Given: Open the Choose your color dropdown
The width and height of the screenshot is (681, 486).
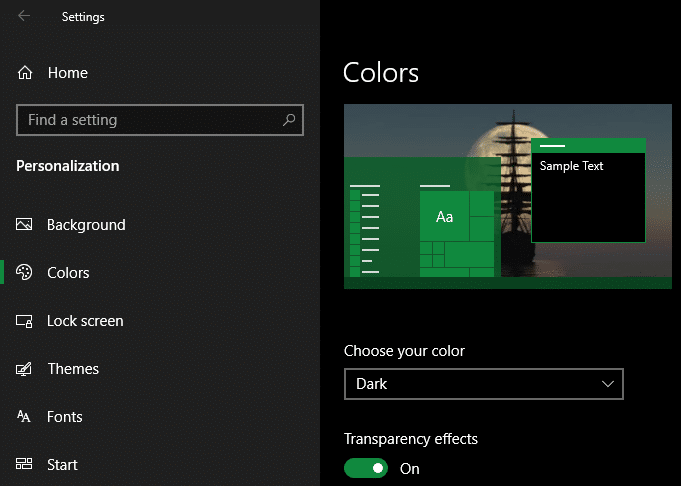Looking at the screenshot, I should (484, 384).
